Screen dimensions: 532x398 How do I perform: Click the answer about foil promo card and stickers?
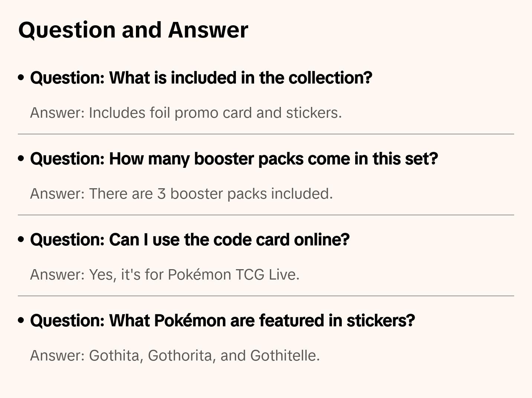[x=186, y=113]
